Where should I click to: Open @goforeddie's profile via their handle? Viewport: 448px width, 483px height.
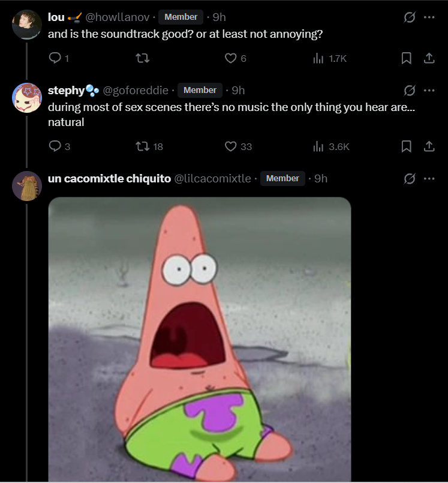pyautogui.click(x=136, y=90)
